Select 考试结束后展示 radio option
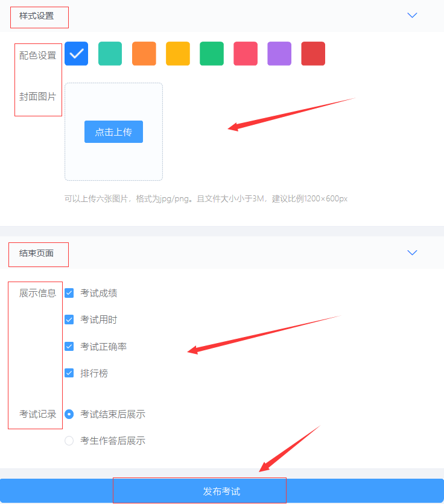The width and height of the screenshot is (444, 504). click(x=69, y=414)
